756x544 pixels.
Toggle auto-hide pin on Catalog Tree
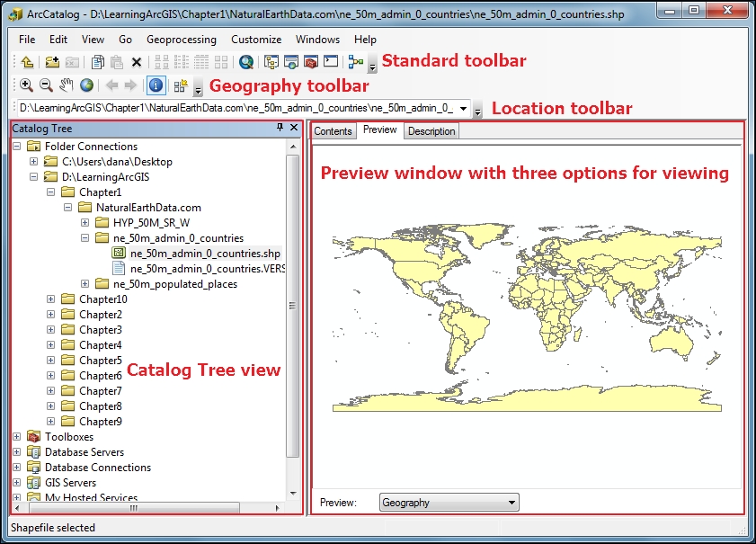click(280, 128)
